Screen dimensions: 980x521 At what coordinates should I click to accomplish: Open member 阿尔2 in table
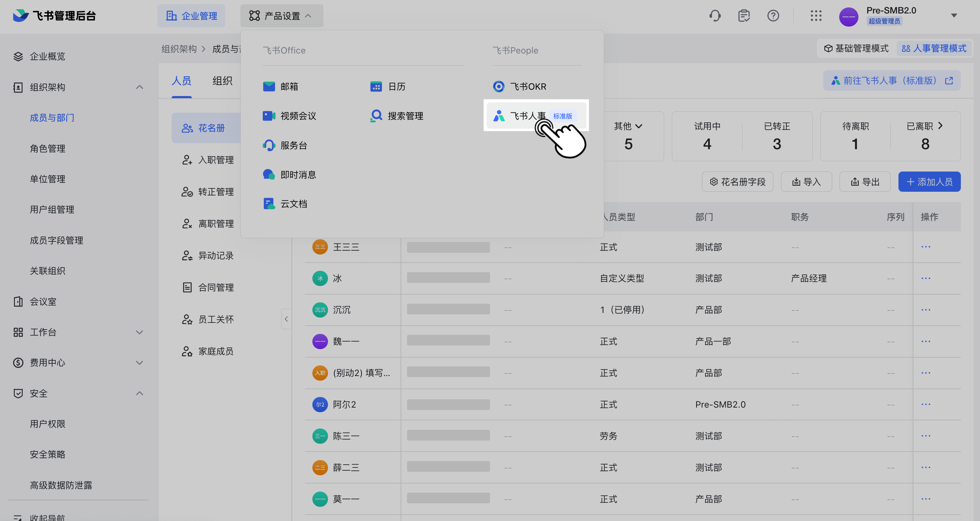coord(344,404)
